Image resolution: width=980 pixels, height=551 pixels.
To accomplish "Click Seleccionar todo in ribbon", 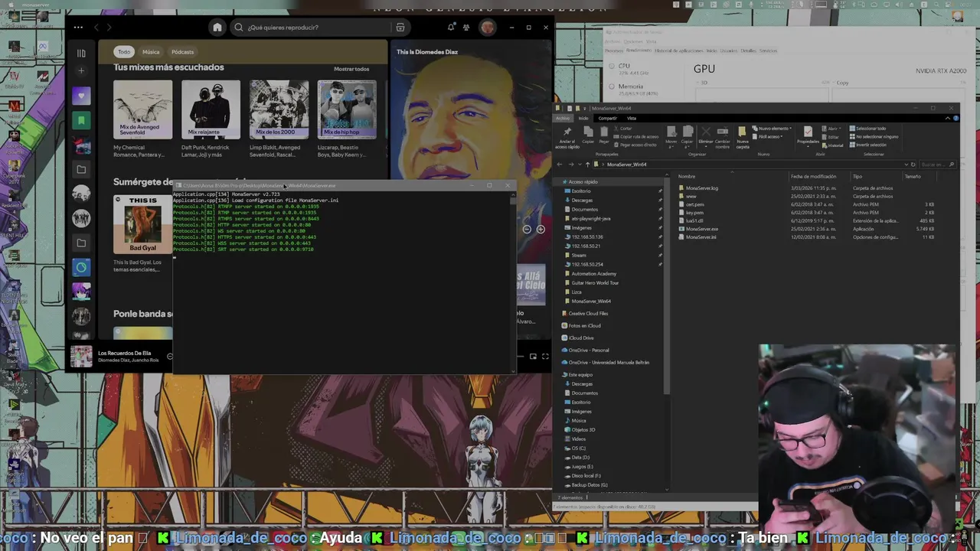I will pyautogui.click(x=867, y=129).
